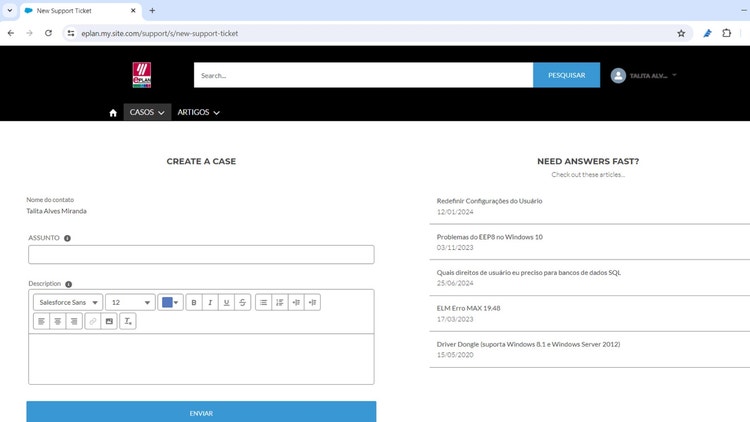Screen dimensions: 750x422
Task: Bookmark this page with the star
Action: click(681, 33)
